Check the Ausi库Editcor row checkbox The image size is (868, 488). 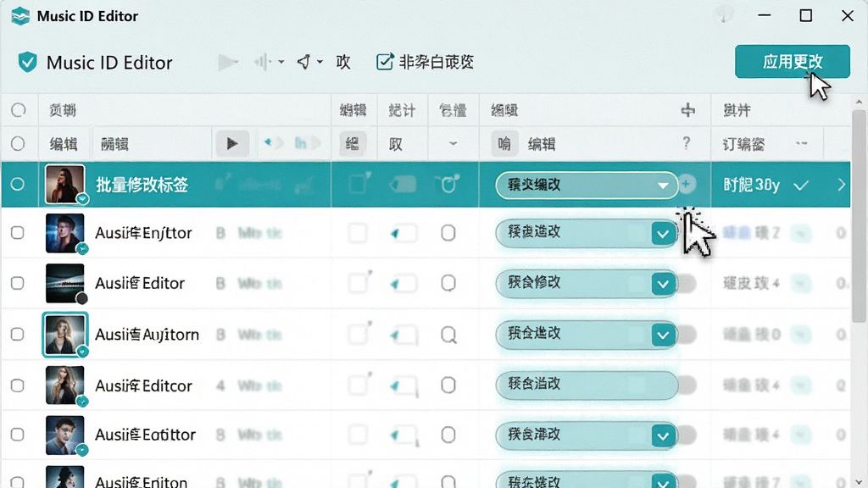point(18,385)
